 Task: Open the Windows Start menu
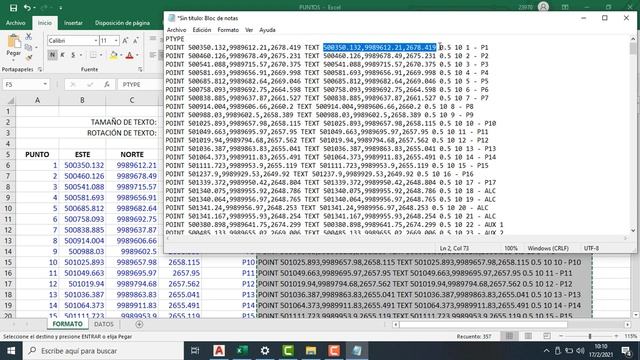[11, 351]
